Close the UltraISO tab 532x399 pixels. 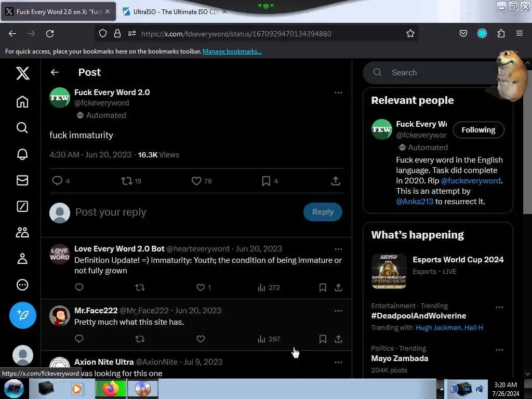pos(224,11)
